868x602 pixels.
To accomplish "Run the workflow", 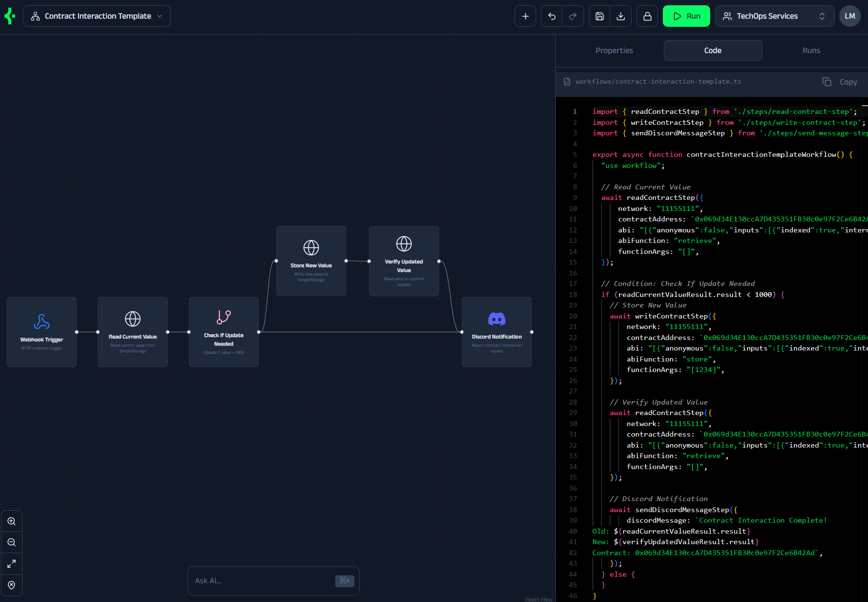I will [686, 16].
